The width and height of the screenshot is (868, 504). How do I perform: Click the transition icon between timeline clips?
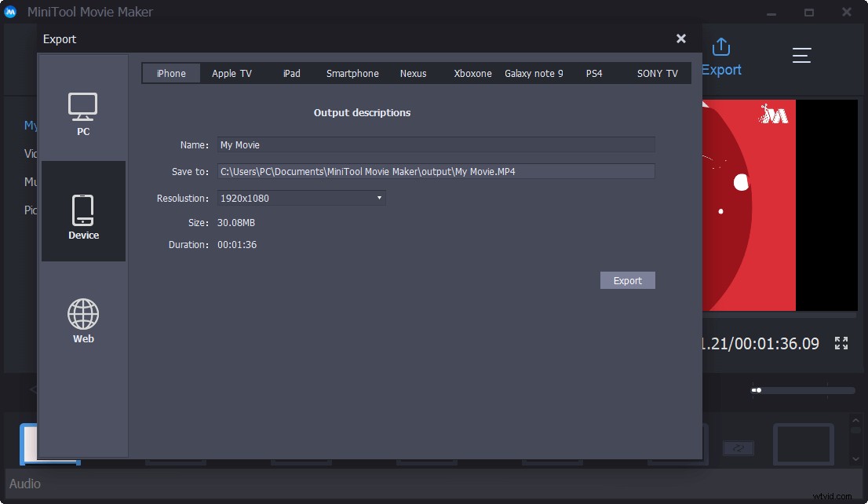(x=738, y=447)
